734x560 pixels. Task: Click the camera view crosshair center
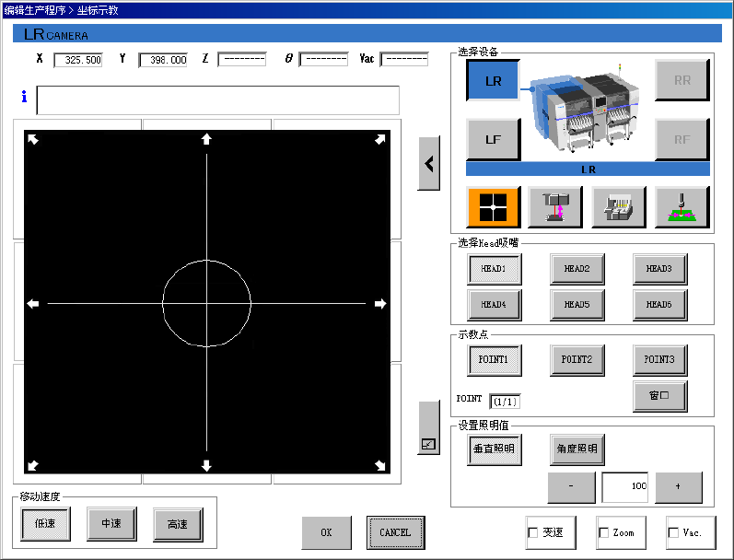[206, 303]
